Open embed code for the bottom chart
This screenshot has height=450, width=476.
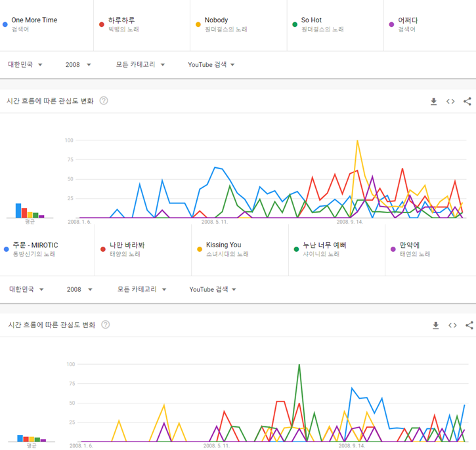tap(452, 325)
